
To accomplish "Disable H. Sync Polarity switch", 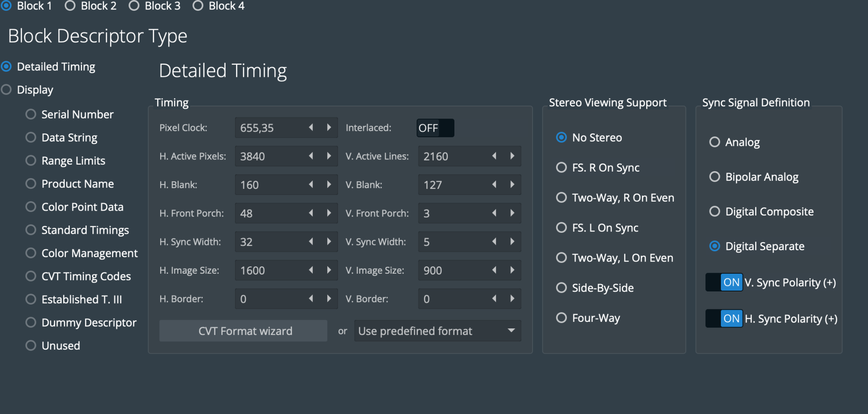I will 724,318.
